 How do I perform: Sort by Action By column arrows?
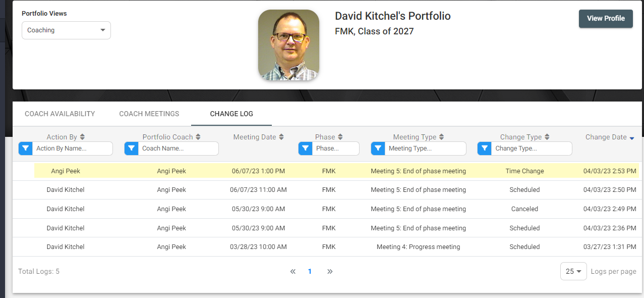pos(82,137)
